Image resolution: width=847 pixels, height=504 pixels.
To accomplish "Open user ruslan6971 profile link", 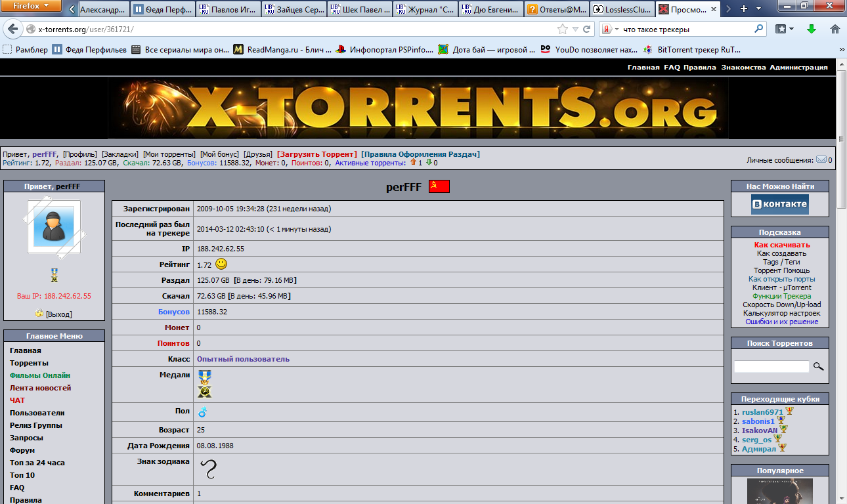I will click(x=762, y=412).
